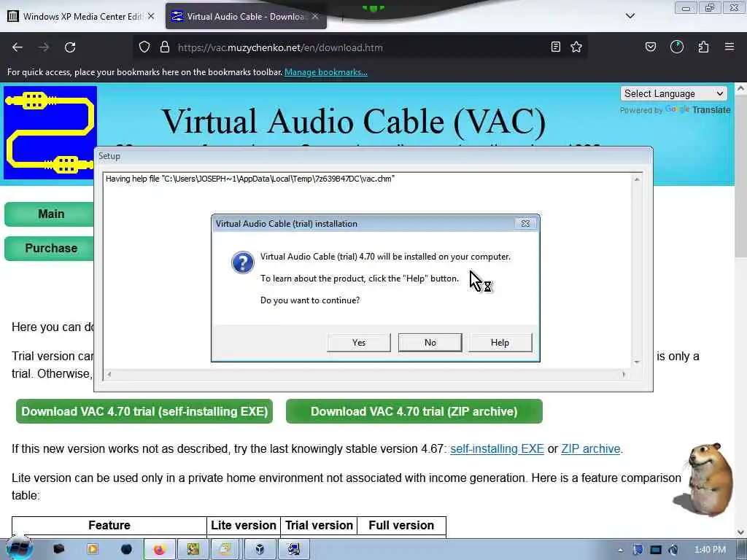Select the Virtual Audio Cable Download tab
The width and height of the screenshot is (747, 560).
click(245, 16)
